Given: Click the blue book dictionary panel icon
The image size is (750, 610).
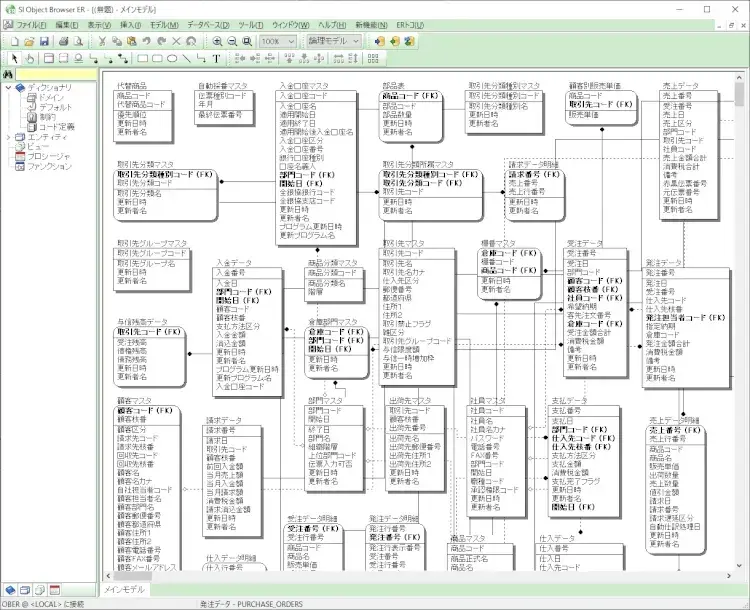Looking at the screenshot, I should pyautogui.click(x=11, y=590).
